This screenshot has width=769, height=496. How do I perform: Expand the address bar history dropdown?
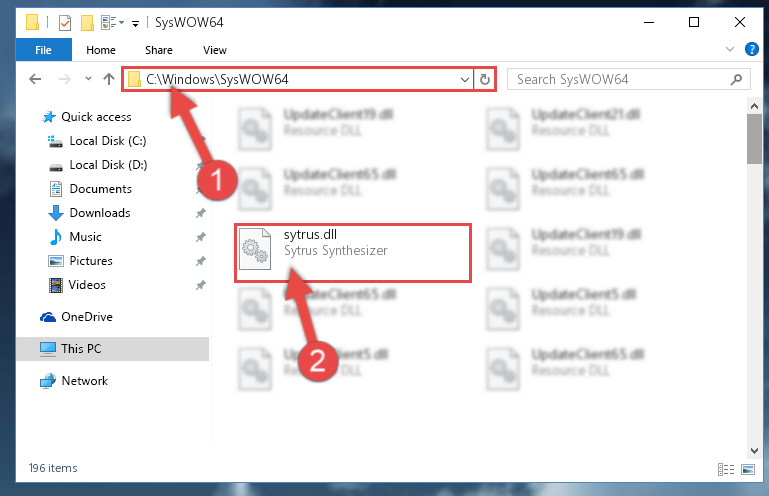tap(464, 79)
